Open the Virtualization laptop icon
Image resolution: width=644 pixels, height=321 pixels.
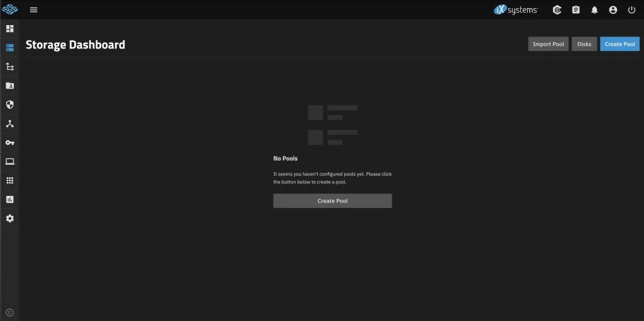[x=10, y=161]
